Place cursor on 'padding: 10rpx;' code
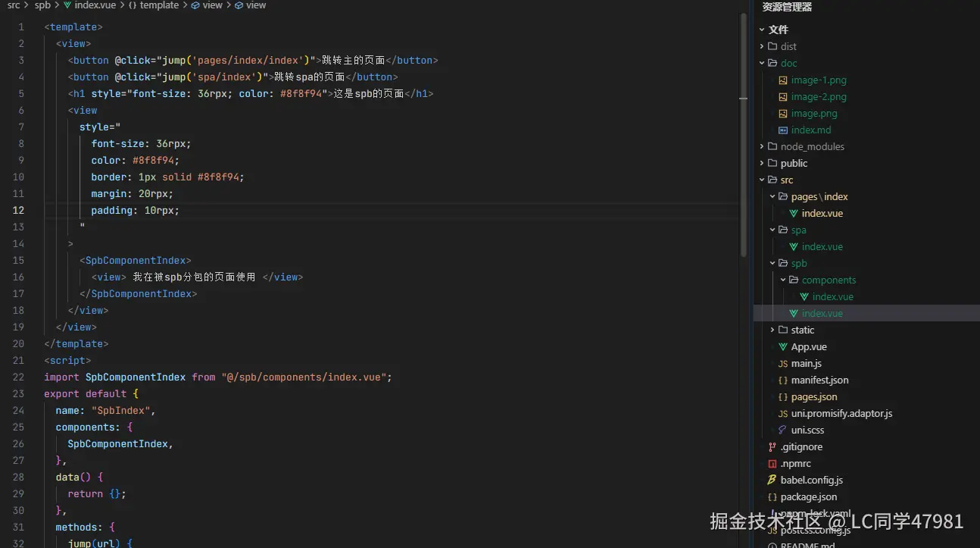Screen dimensions: 980x548 136,210
